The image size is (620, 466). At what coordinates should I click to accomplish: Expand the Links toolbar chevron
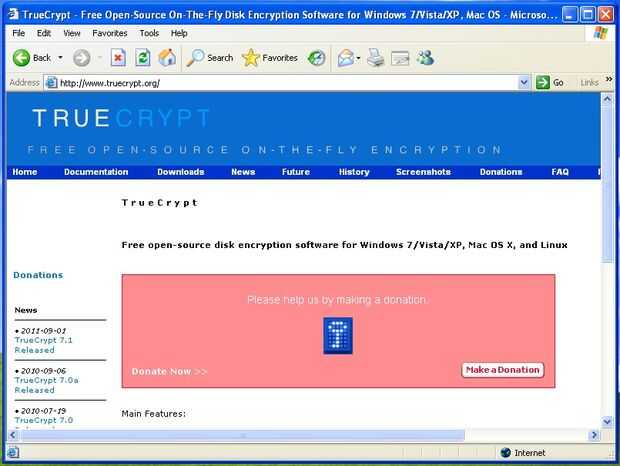[609, 79]
